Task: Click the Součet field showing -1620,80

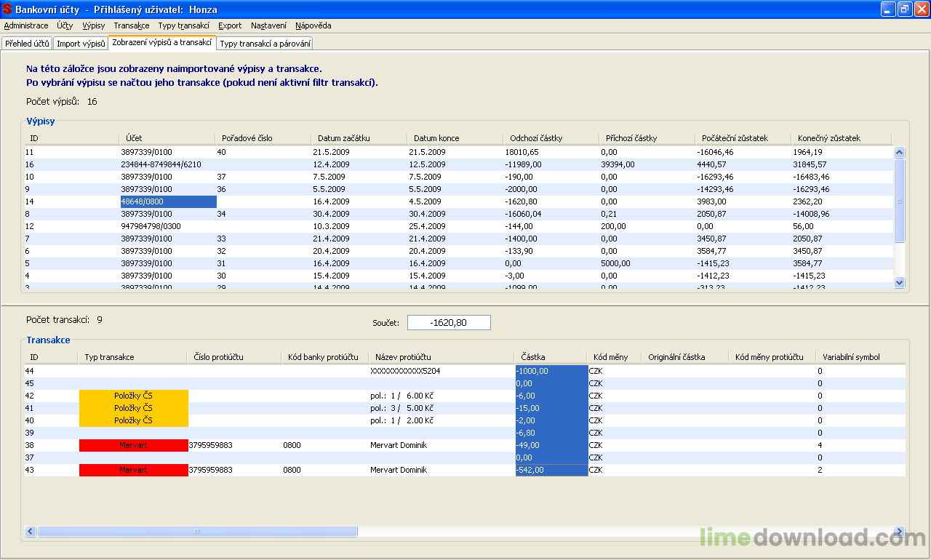Action: (x=449, y=322)
